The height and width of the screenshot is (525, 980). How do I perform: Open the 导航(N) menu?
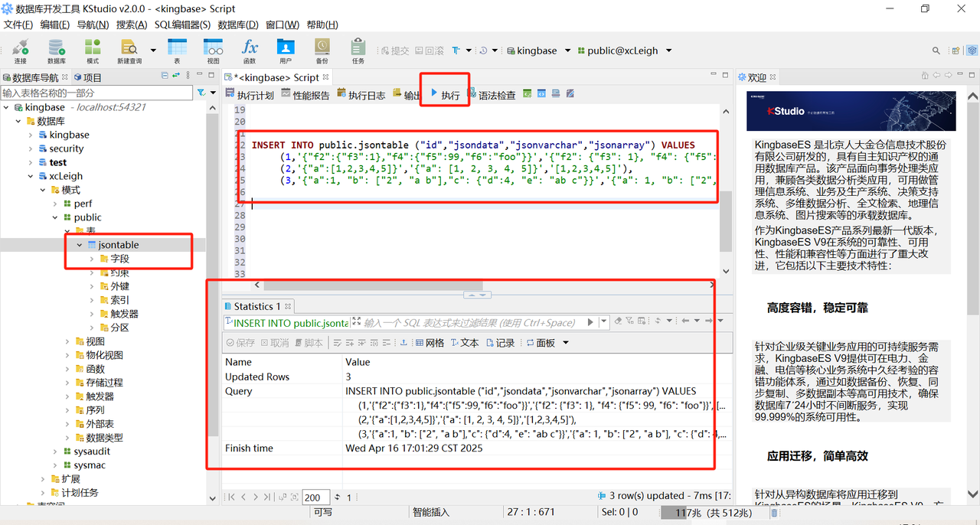click(x=93, y=24)
